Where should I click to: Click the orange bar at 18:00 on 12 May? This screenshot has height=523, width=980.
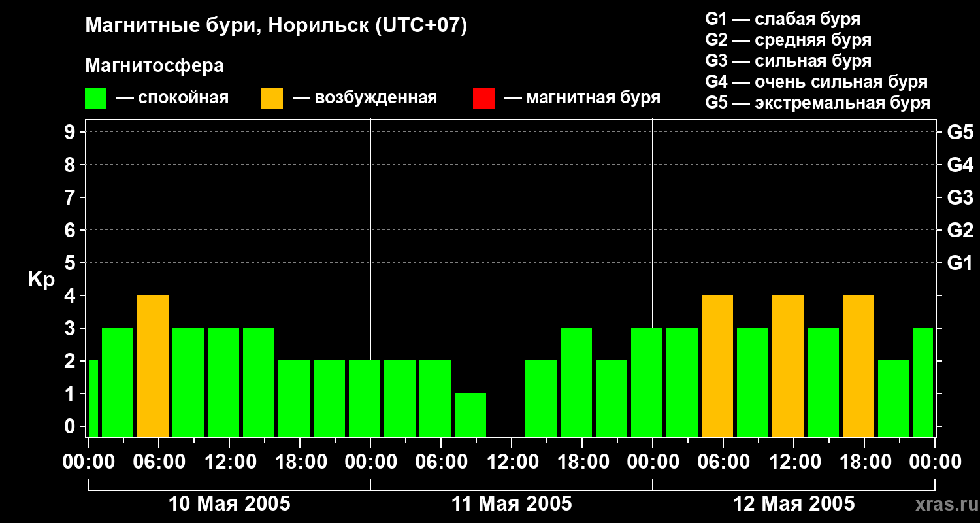pos(858,365)
